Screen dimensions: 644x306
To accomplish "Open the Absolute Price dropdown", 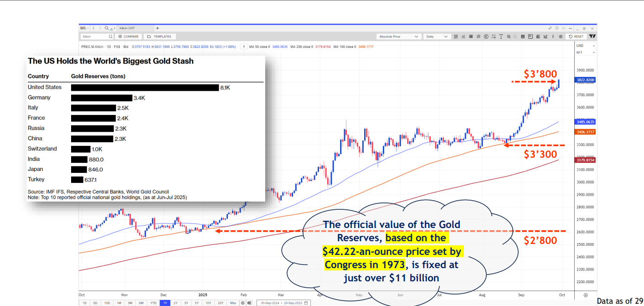I will 399,36.
